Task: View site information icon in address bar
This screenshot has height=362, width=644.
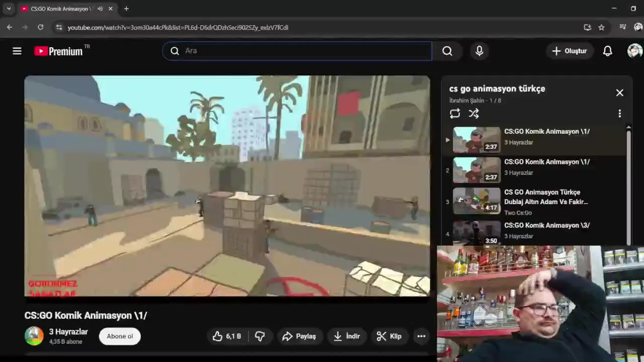Action: pyautogui.click(x=59, y=27)
